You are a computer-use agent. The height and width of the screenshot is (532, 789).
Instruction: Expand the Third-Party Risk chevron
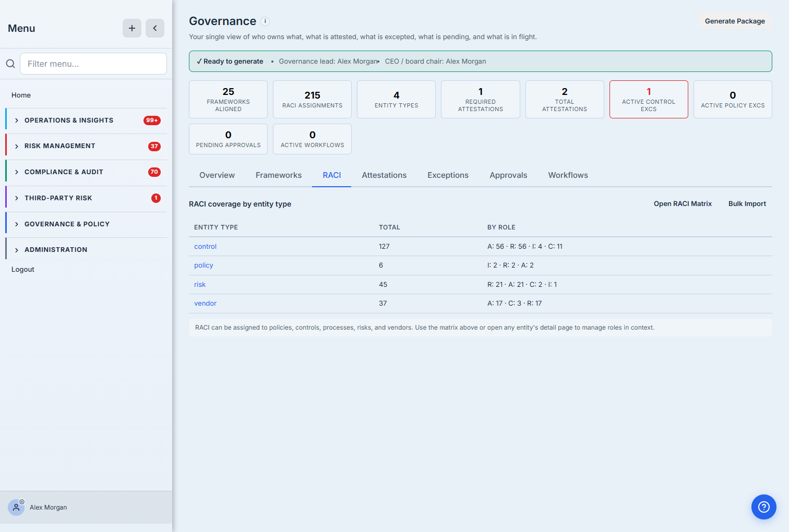point(17,198)
